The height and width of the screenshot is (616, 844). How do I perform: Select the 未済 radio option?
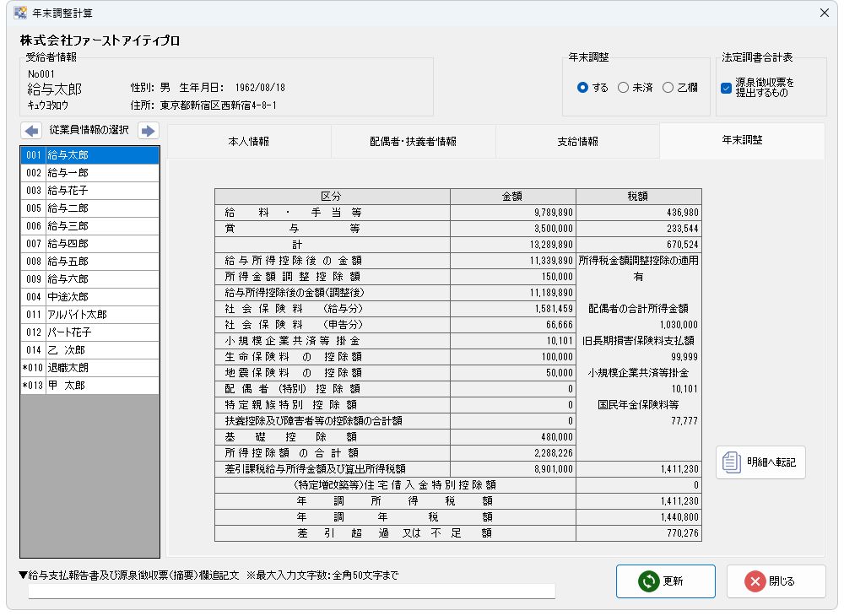624,88
